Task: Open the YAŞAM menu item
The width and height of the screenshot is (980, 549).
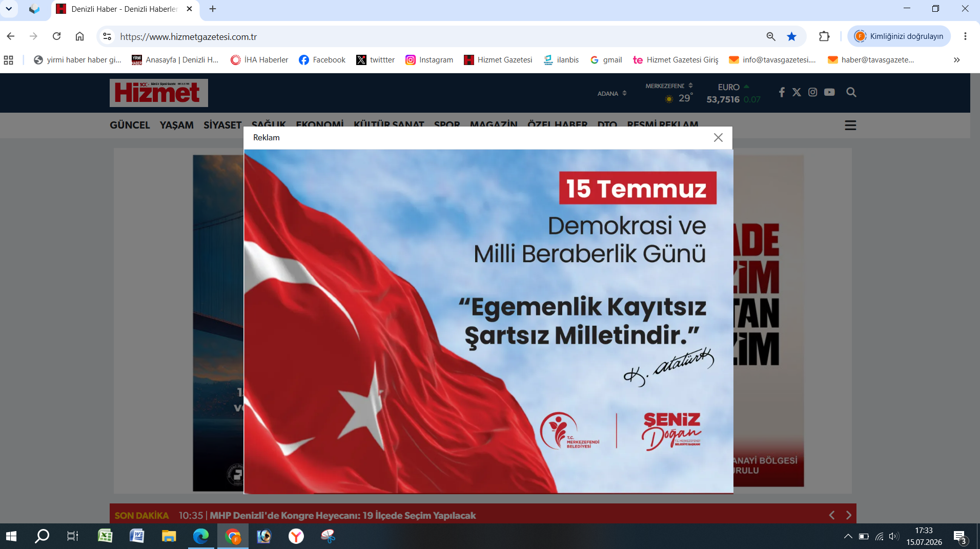Action: 176,125
